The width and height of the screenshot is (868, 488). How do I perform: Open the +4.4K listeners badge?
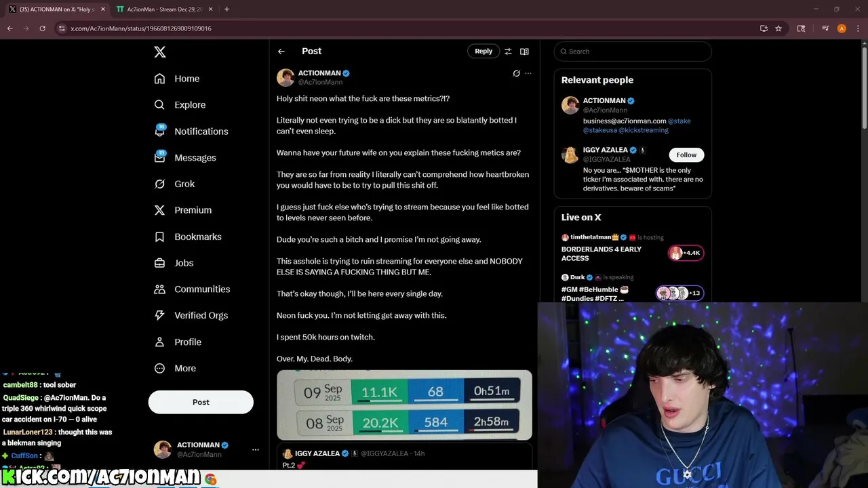pos(686,253)
